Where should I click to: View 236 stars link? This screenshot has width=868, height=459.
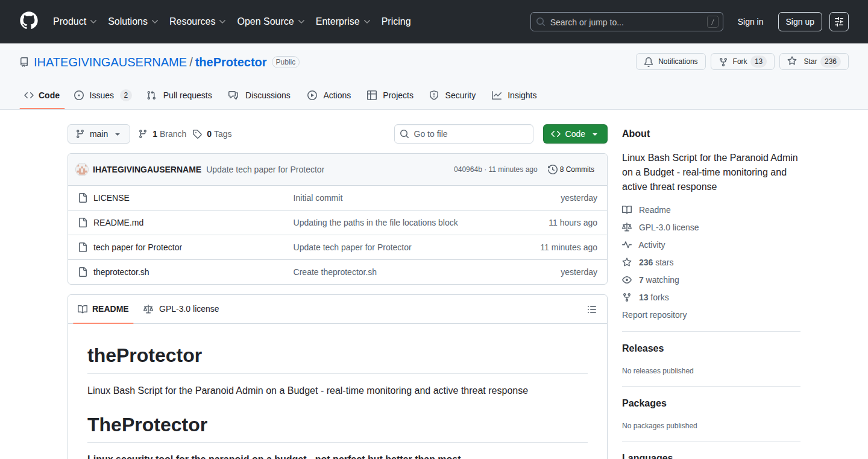click(x=648, y=262)
